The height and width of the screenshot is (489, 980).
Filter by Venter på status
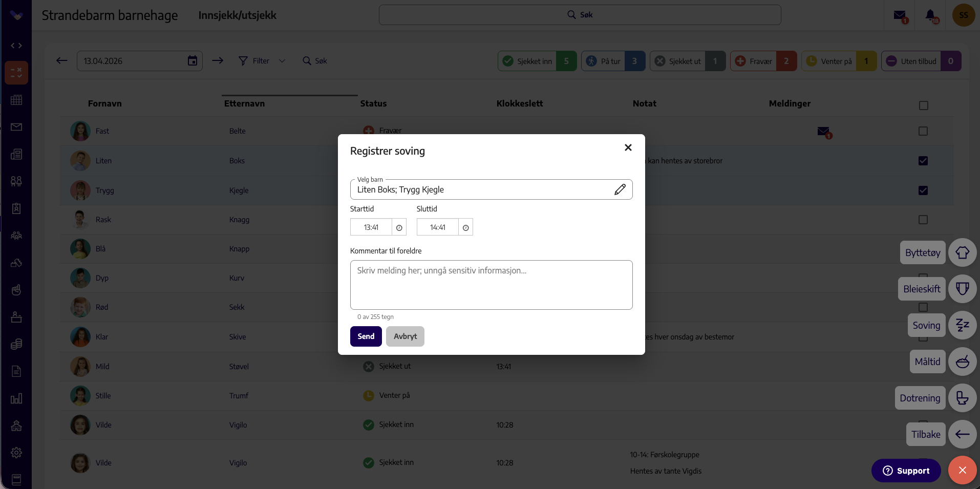(x=839, y=61)
